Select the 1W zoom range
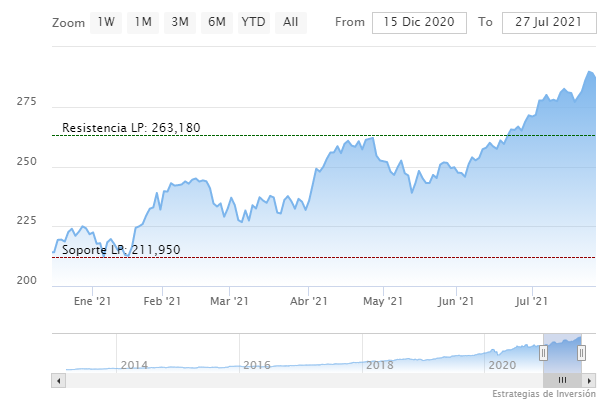Screen dimensions: 606x405 click(x=106, y=22)
